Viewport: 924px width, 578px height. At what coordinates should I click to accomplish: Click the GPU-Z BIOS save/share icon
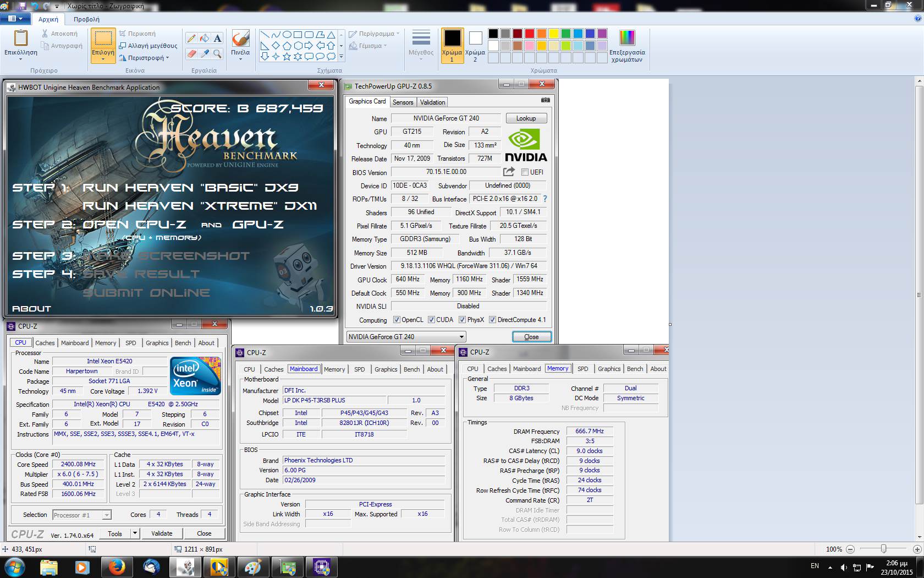click(509, 172)
